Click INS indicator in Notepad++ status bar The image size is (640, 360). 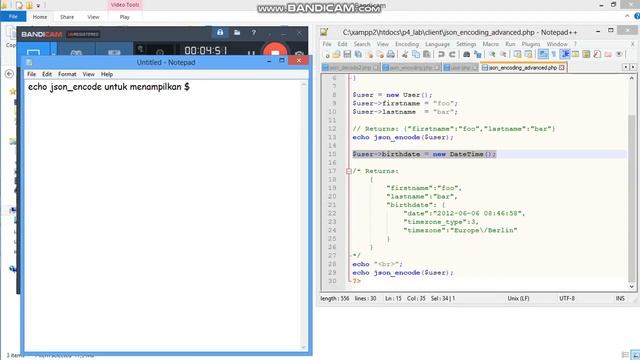(620, 299)
